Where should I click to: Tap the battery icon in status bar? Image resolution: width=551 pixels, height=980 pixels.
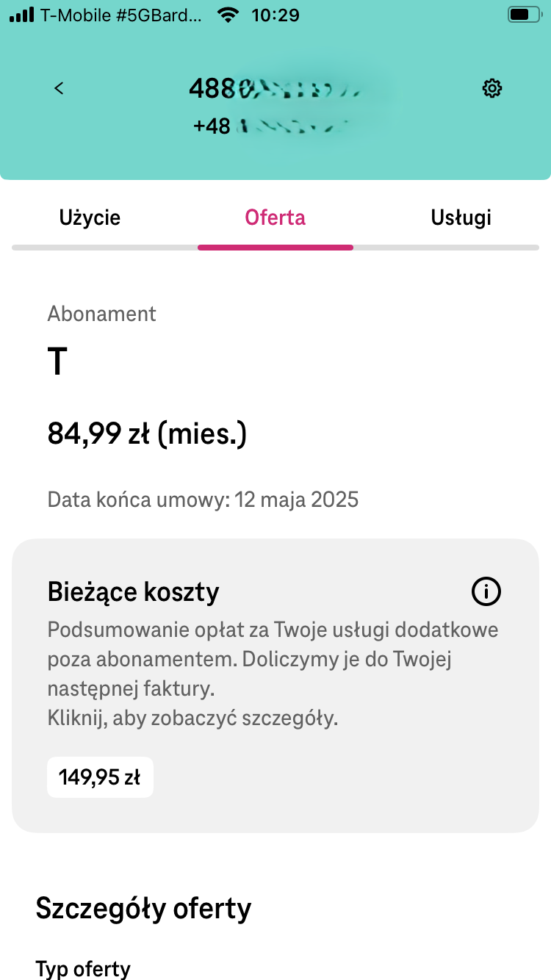click(x=523, y=14)
